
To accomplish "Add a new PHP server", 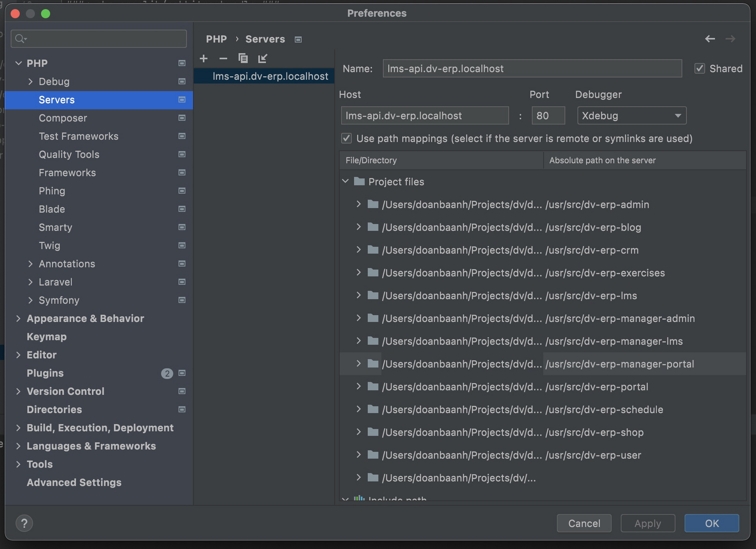I will [x=204, y=59].
